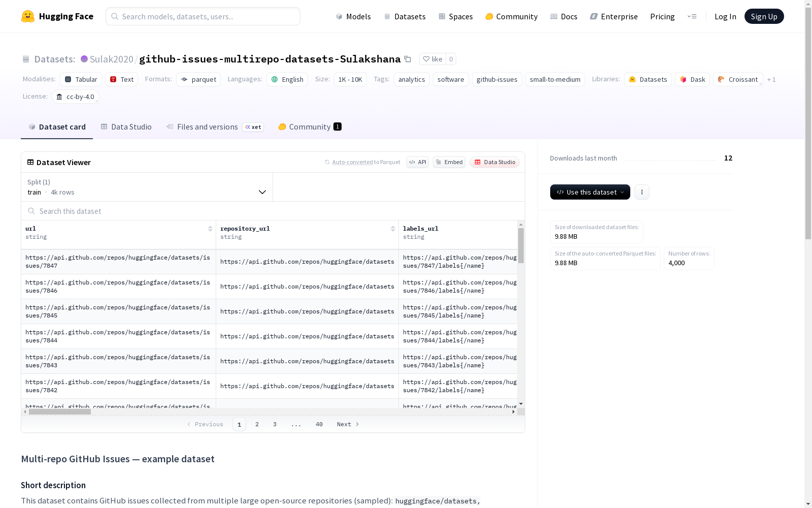
Task: Filter by parquet format tag
Action: [x=198, y=79]
